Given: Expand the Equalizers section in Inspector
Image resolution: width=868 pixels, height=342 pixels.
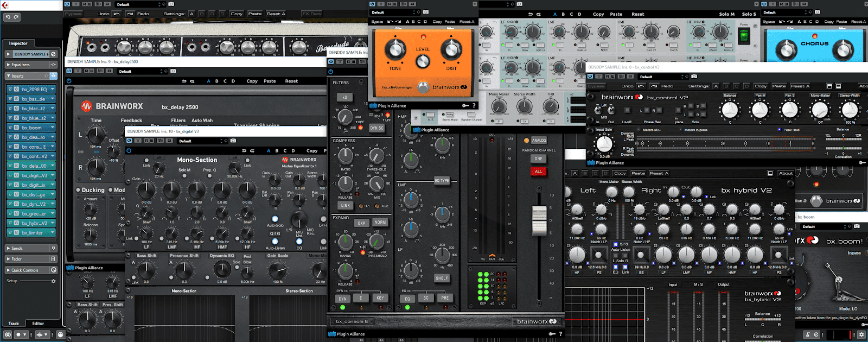Looking at the screenshot, I should (x=8, y=65).
